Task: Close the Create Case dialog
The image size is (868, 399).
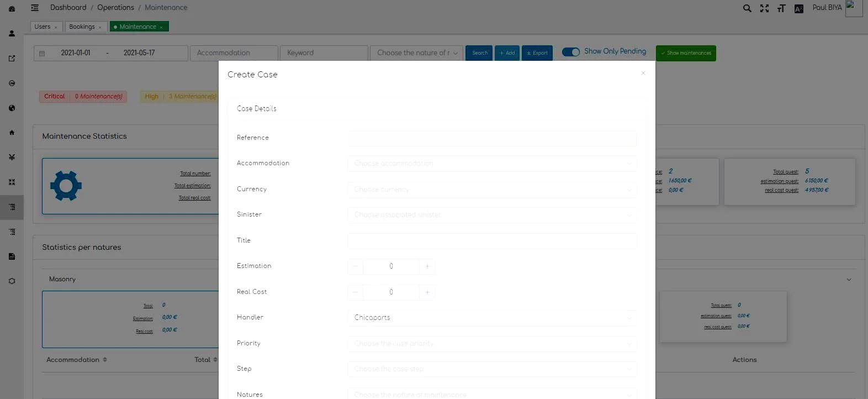Action: (643, 73)
